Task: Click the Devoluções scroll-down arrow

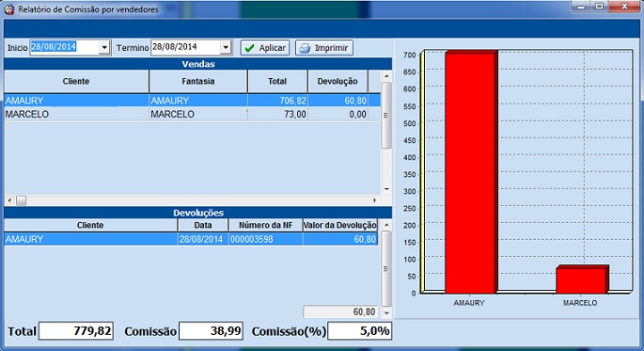Action: 386,313
